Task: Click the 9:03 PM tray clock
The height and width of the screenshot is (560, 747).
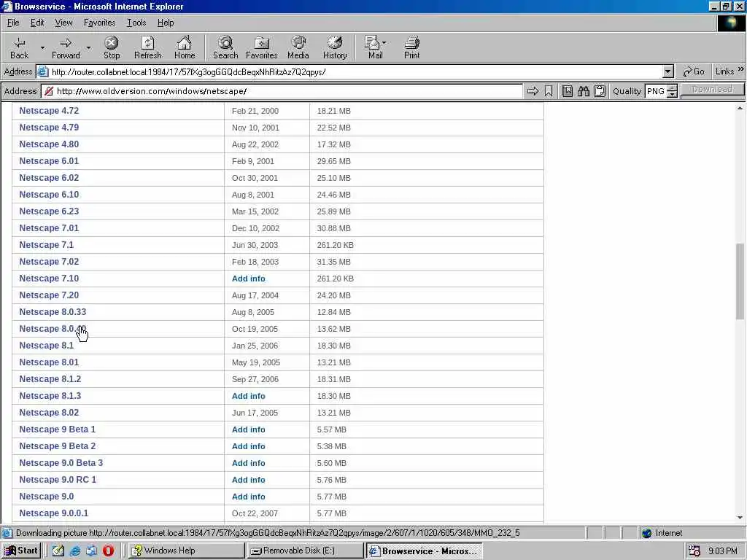Action: pyautogui.click(x=723, y=551)
